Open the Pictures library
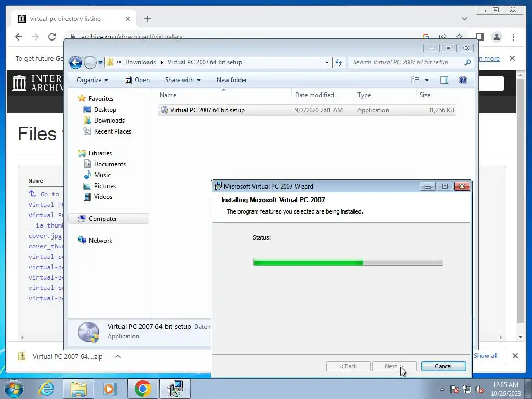This screenshot has width=532, height=399. (104, 186)
